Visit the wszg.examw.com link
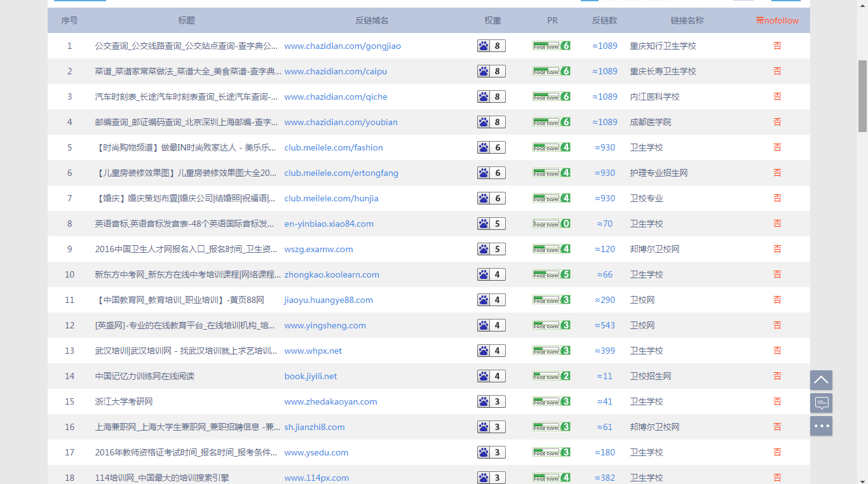 click(318, 249)
